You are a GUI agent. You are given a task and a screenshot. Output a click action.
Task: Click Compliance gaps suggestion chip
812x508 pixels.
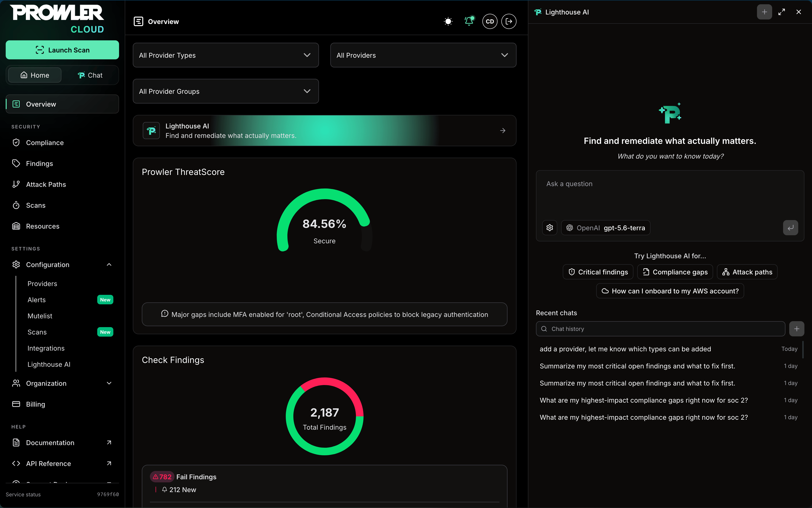tap(675, 272)
